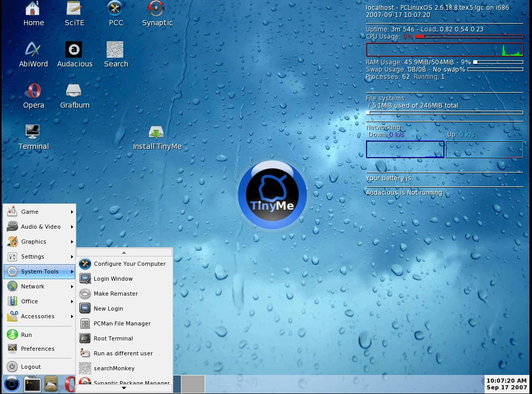Click Logout in the start menu
Viewport: 532px width, 394px height.
click(30, 367)
